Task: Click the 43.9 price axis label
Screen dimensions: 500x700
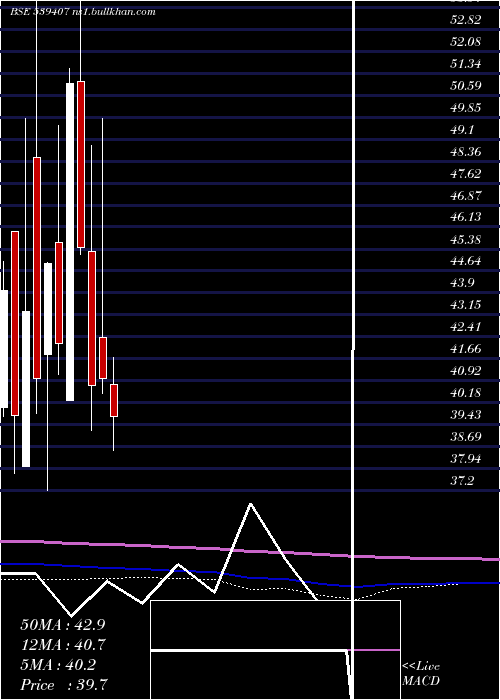Action: [462, 283]
